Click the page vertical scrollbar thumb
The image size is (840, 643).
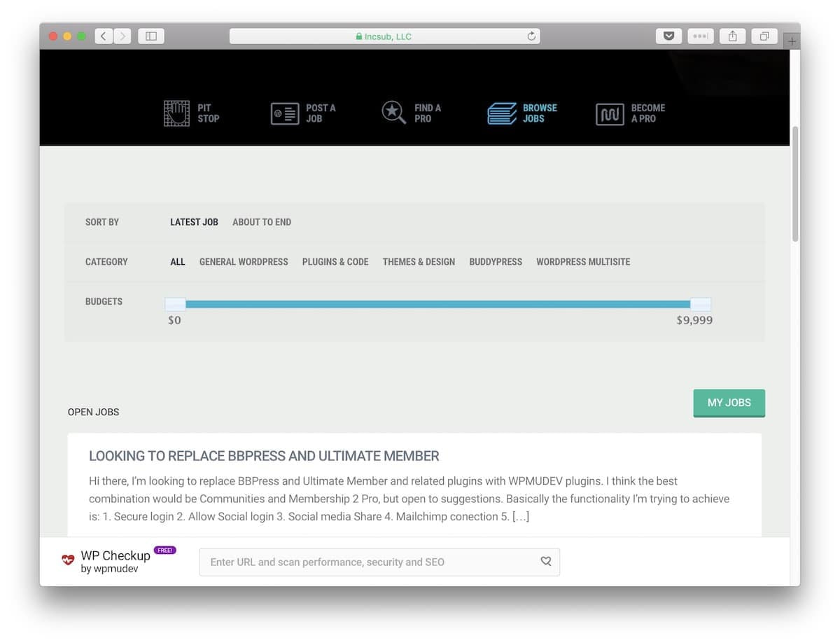pyautogui.click(x=795, y=184)
